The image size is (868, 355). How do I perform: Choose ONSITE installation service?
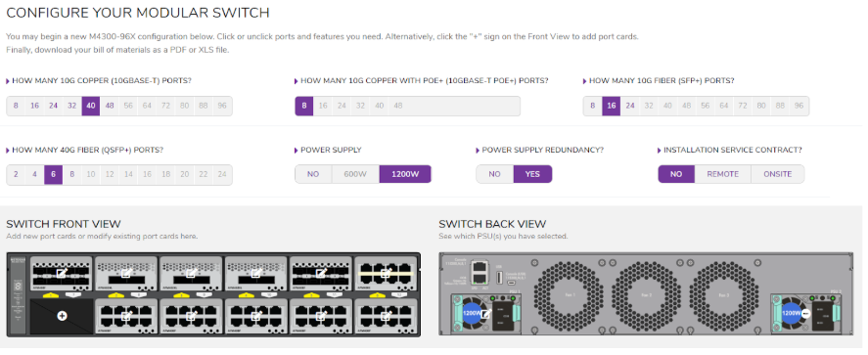[x=778, y=174]
